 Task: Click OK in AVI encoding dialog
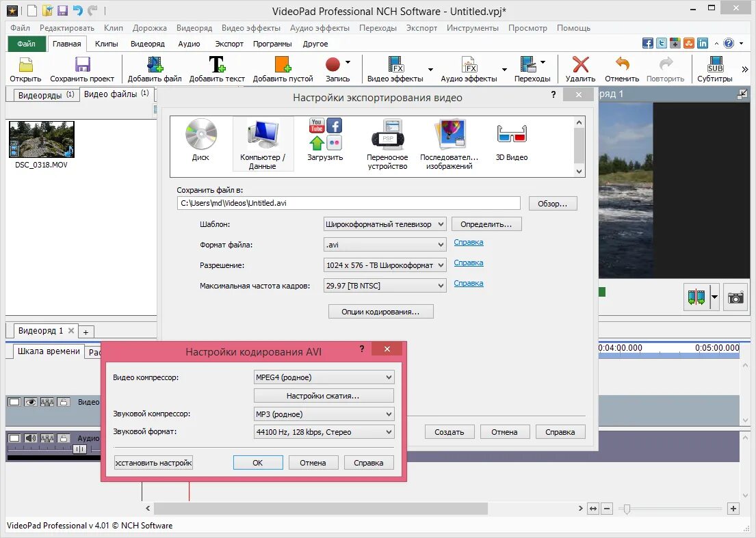click(x=258, y=463)
